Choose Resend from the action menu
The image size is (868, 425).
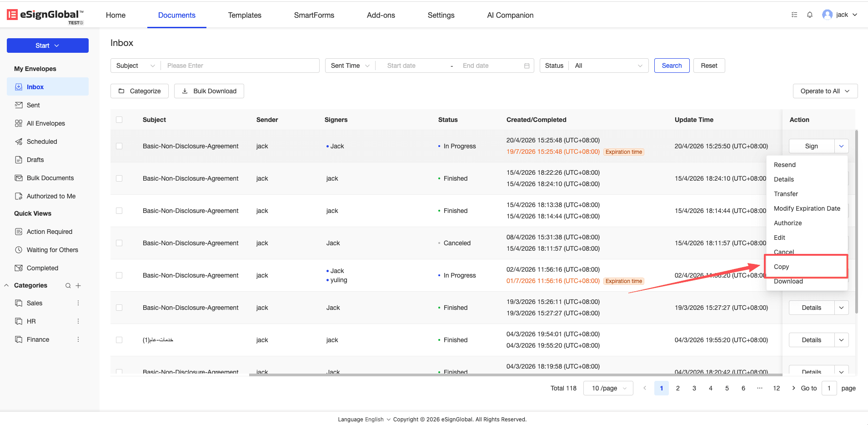coord(807,165)
